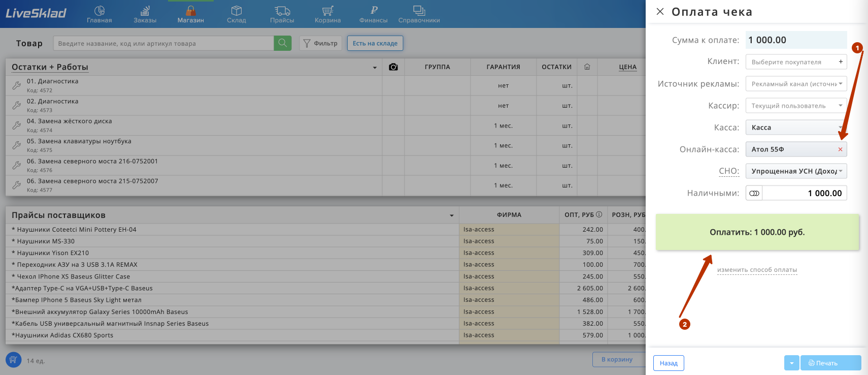This screenshot has width=868, height=375.
Task: Click the СНО label link
Action: point(729,171)
